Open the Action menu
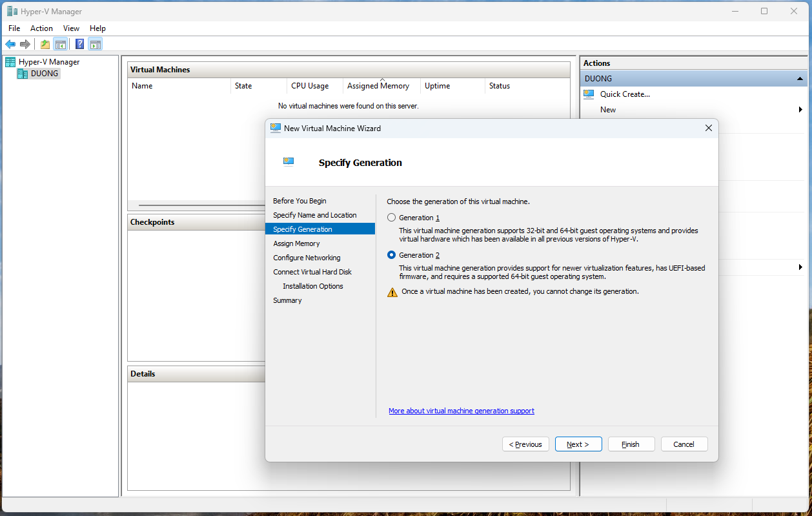This screenshot has height=516, width=812. point(41,28)
